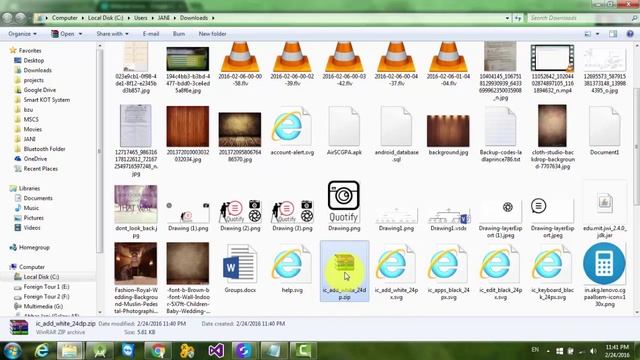The height and width of the screenshot is (360, 640).
Task: Open OneDrive in navigation pane
Action: (x=35, y=159)
